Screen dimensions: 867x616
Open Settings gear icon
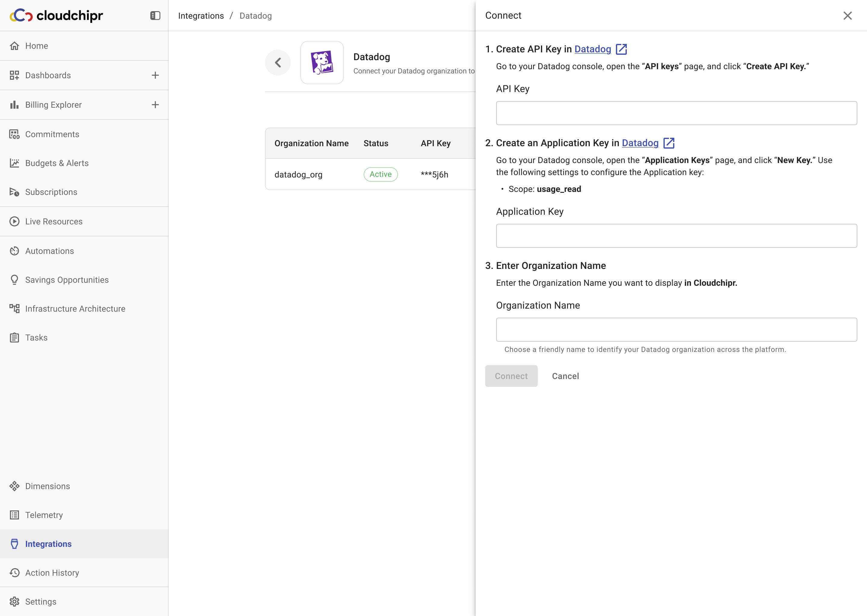pos(14,602)
